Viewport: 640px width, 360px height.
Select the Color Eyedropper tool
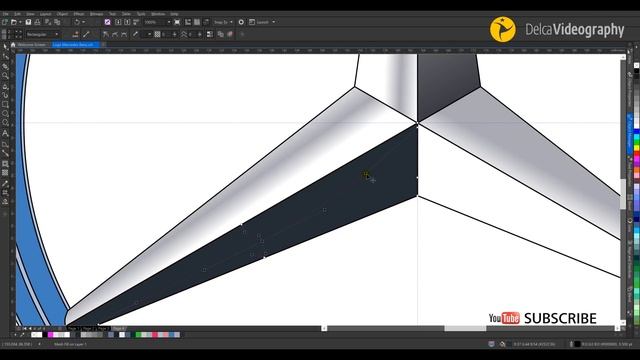[5, 183]
